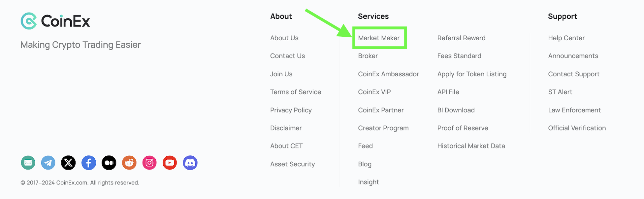644x199 pixels.
Task: Click the Reddit community icon
Action: point(129,163)
